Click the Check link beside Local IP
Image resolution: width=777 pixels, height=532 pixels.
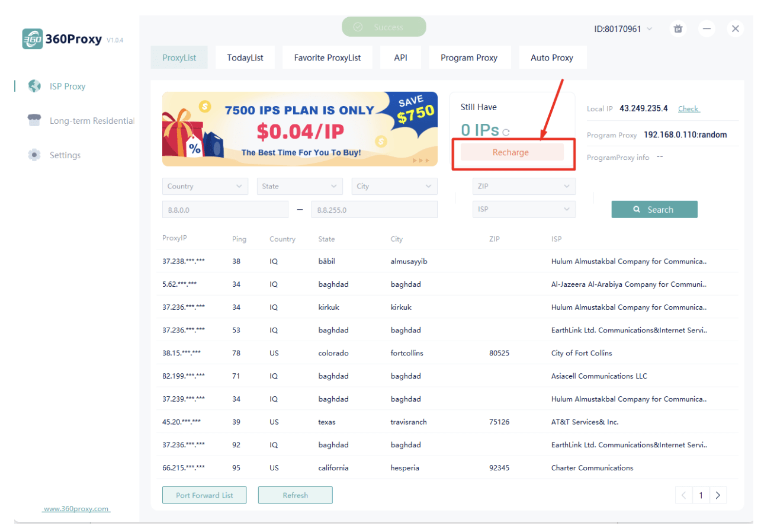coord(688,108)
